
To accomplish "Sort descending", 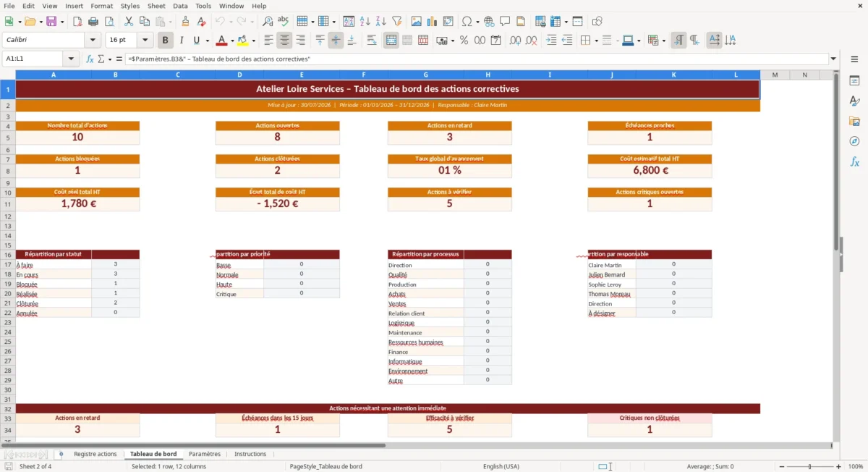I will pos(381,21).
